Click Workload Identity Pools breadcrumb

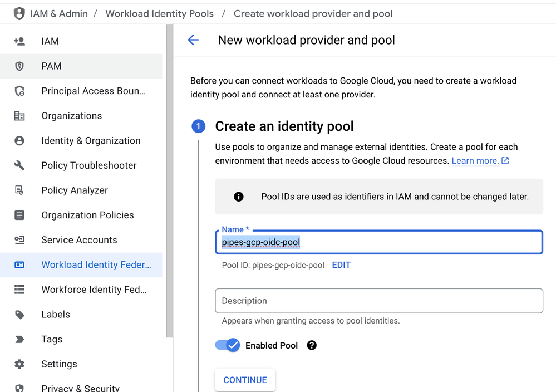160,13
